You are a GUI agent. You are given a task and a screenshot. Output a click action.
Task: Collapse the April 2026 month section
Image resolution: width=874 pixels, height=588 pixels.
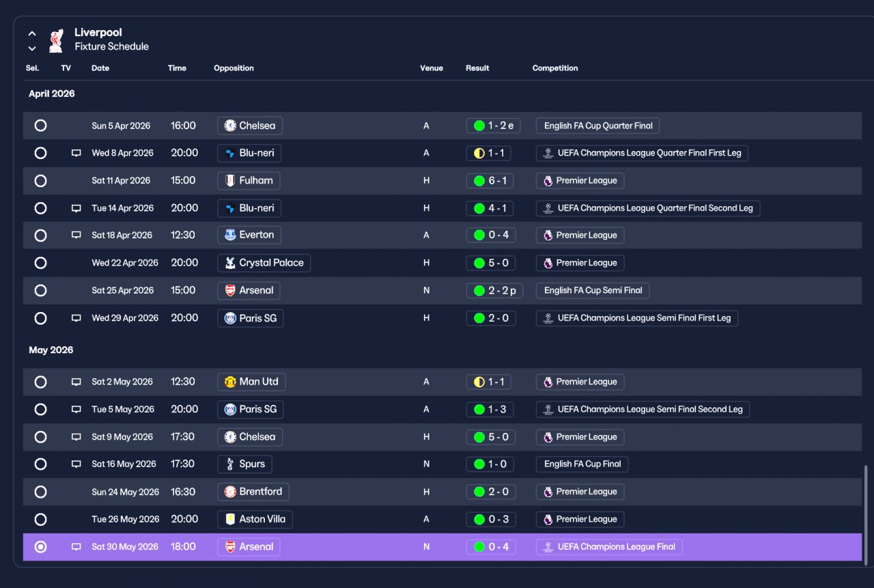coord(52,94)
